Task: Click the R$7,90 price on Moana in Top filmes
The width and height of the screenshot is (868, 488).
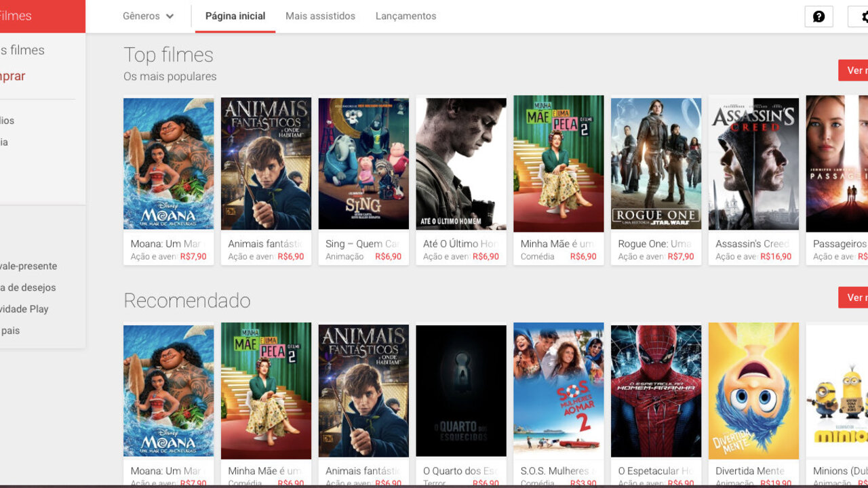Action: click(x=193, y=257)
